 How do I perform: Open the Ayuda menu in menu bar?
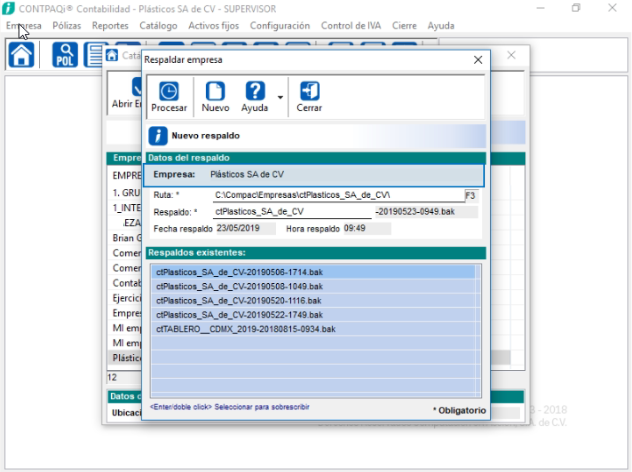441,25
